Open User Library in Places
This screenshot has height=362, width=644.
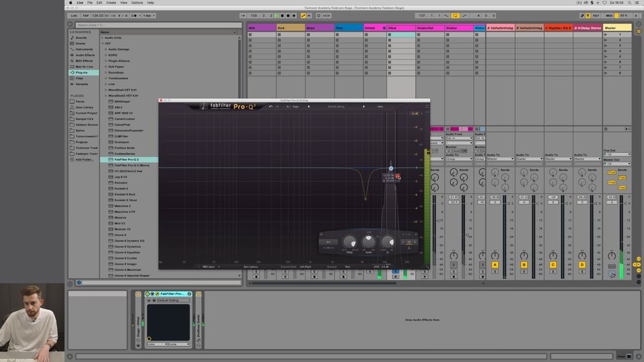[x=84, y=107]
